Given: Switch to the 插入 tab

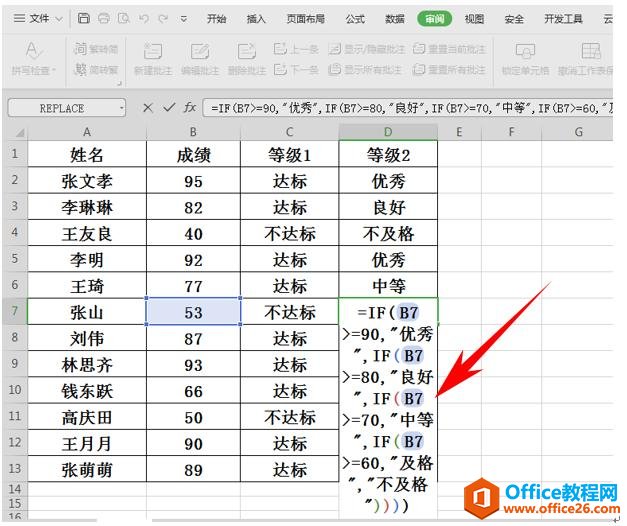Looking at the screenshot, I should pyautogui.click(x=256, y=18).
